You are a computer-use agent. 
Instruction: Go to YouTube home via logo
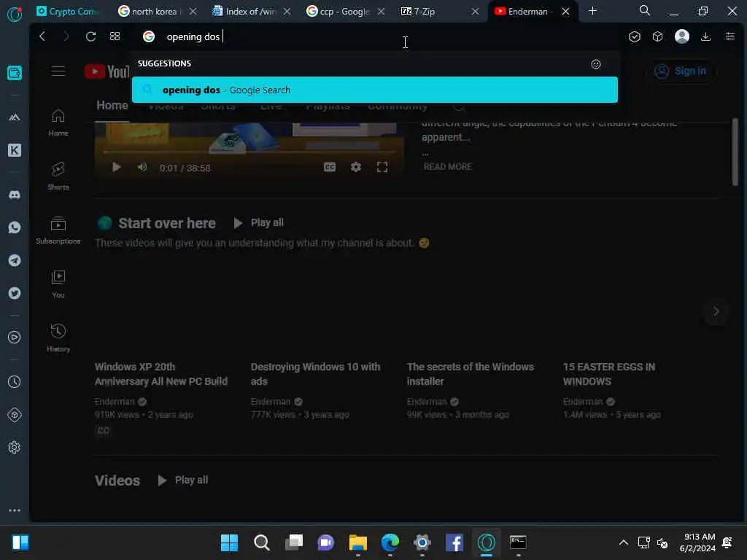coord(107,71)
